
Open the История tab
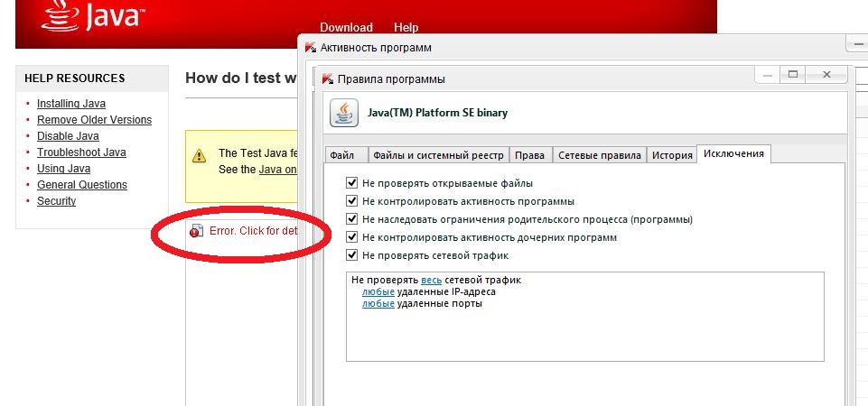point(672,155)
